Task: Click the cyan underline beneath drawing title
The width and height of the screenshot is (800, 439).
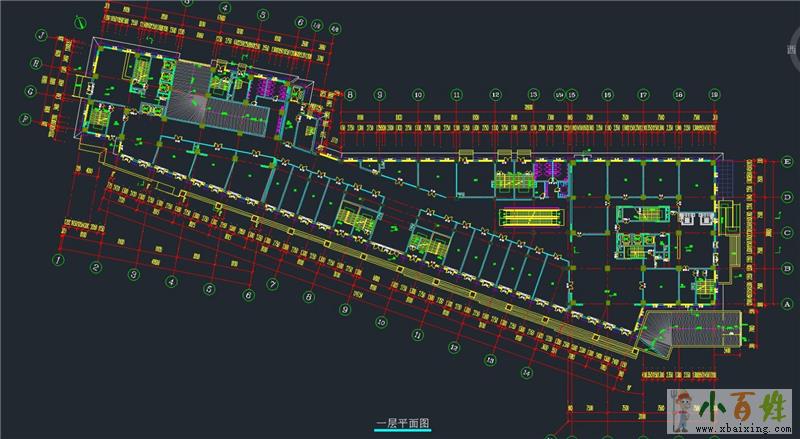Action: tap(402, 432)
